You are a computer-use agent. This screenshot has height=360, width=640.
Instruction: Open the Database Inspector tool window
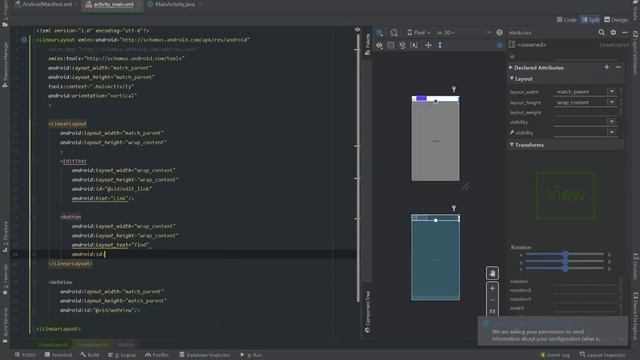pos(205,355)
